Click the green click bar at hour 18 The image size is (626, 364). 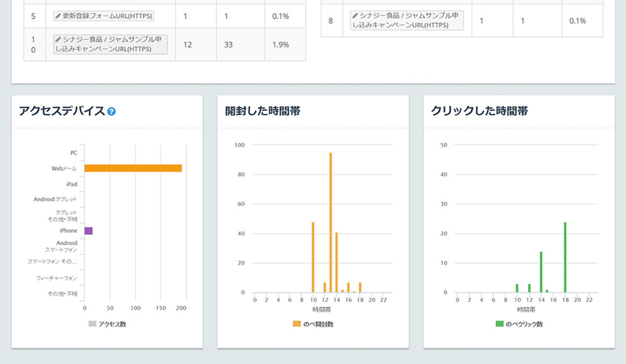(x=565, y=258)
